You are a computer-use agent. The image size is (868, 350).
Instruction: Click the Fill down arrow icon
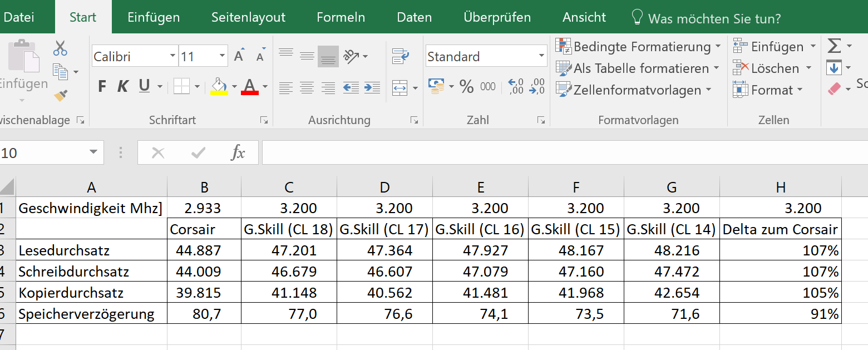coord(834,68)
